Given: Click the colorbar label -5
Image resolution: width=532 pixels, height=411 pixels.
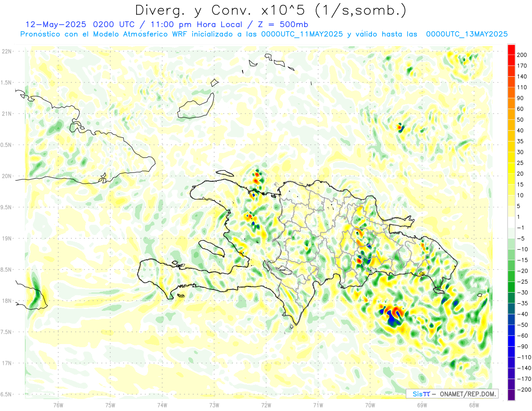Looking at the screenshot, I should 522,239.
